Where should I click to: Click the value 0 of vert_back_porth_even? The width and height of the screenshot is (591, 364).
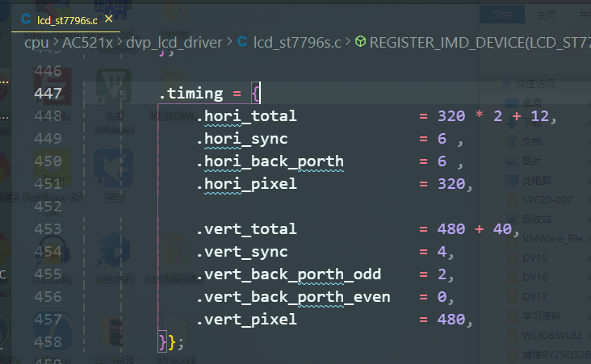(x=442, y=297)
